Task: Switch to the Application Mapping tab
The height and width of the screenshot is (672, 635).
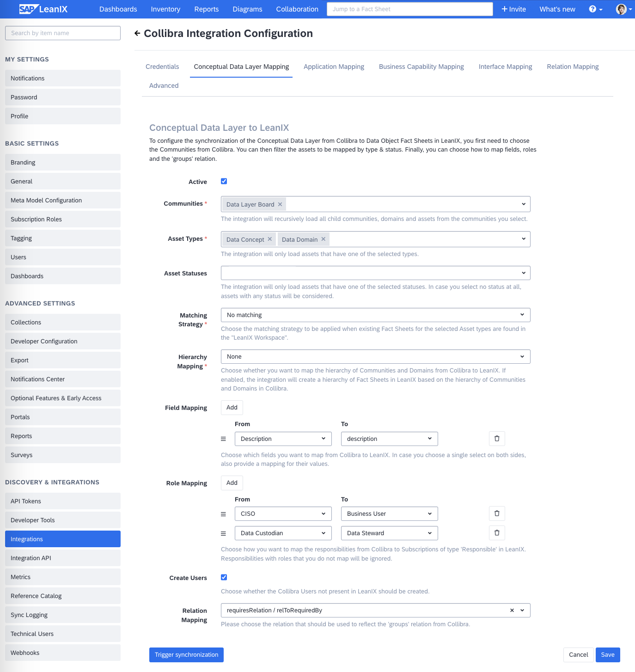Action: [x=334, y=67]
